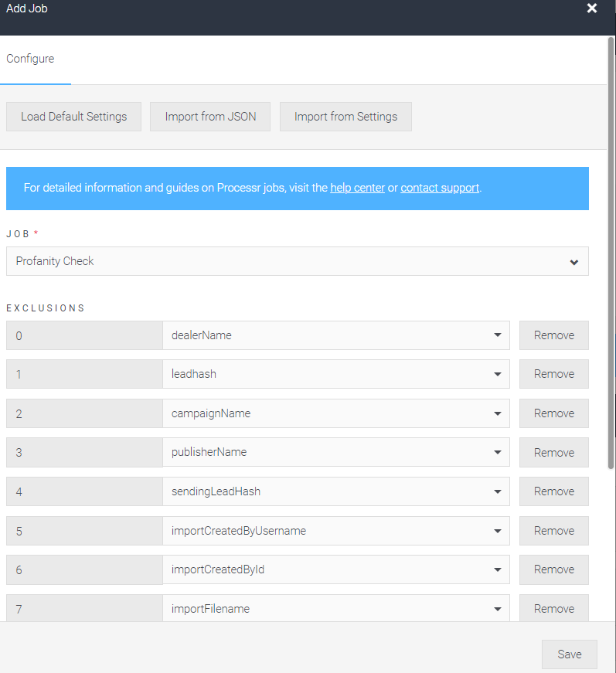616x673 pixels.
Task: Remove the campaignName exclusion row
Action: (x=553, y=413)
